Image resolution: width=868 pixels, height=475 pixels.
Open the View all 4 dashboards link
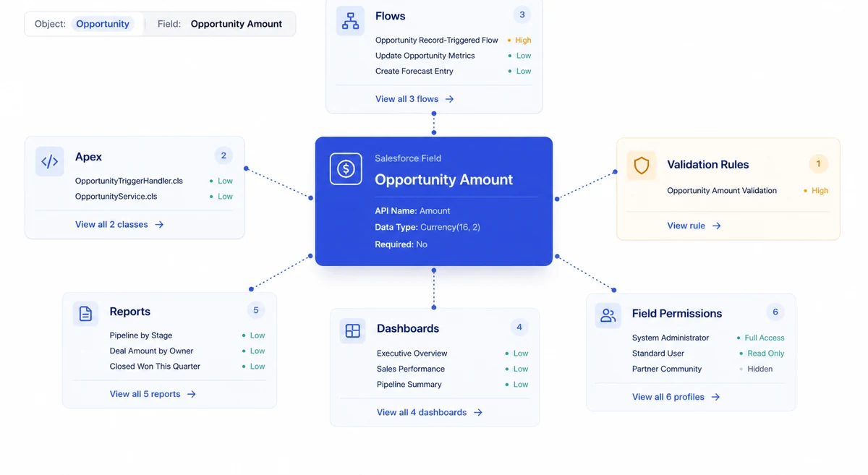[x=430, y=412]
